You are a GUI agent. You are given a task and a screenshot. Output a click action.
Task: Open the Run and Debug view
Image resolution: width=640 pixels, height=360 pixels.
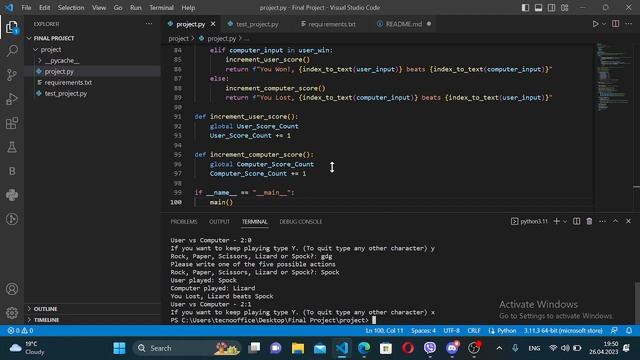[x=12, y=99]
